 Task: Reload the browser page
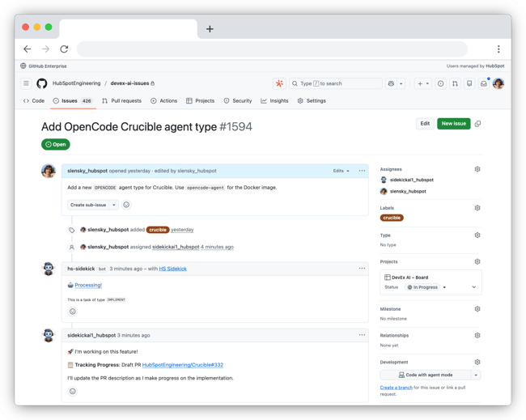coord(64,49)
